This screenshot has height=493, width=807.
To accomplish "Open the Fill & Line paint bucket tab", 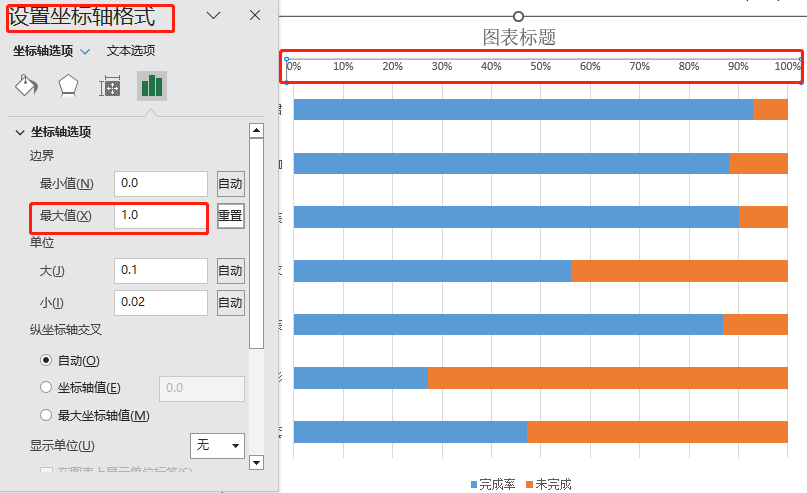I will coord(26,85).
